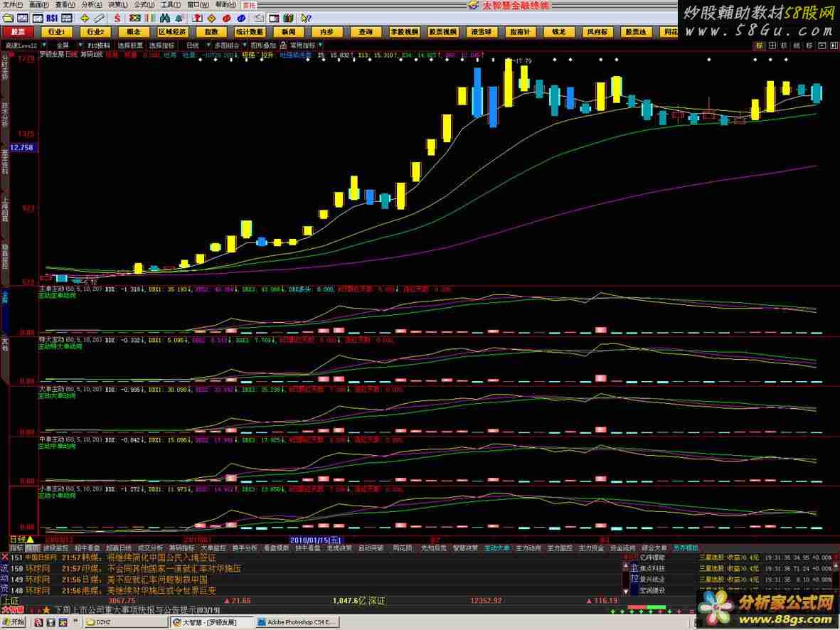Screen dimensions: 840x630
Task: Click the 新闻 button
Action: pos(288,32)
